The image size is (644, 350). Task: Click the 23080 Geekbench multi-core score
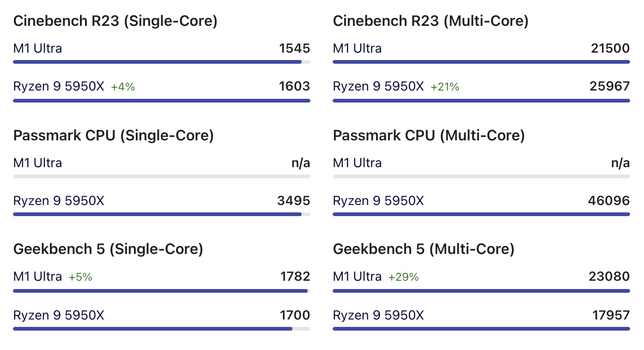pos(610,277)
